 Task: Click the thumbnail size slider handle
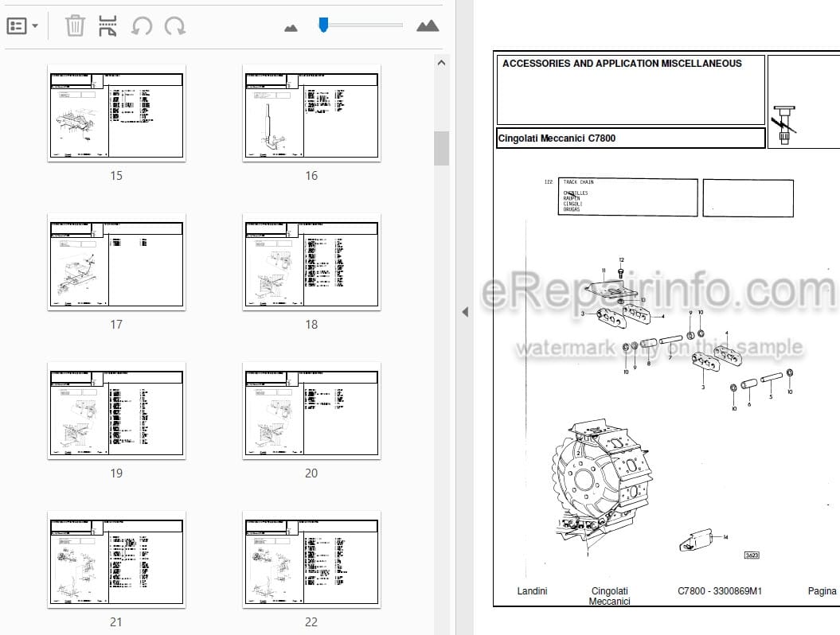tap(323, 25)
